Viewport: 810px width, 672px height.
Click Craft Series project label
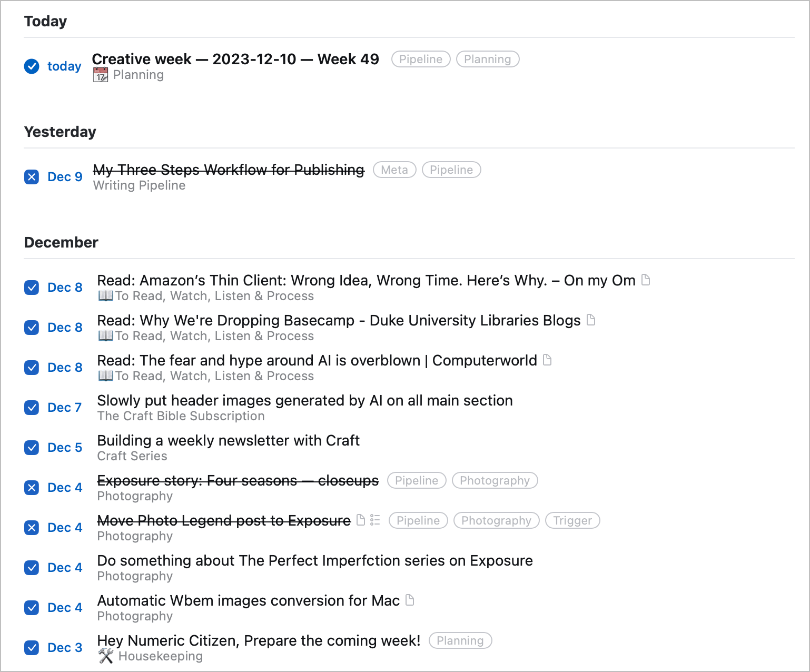pos(132,456)
